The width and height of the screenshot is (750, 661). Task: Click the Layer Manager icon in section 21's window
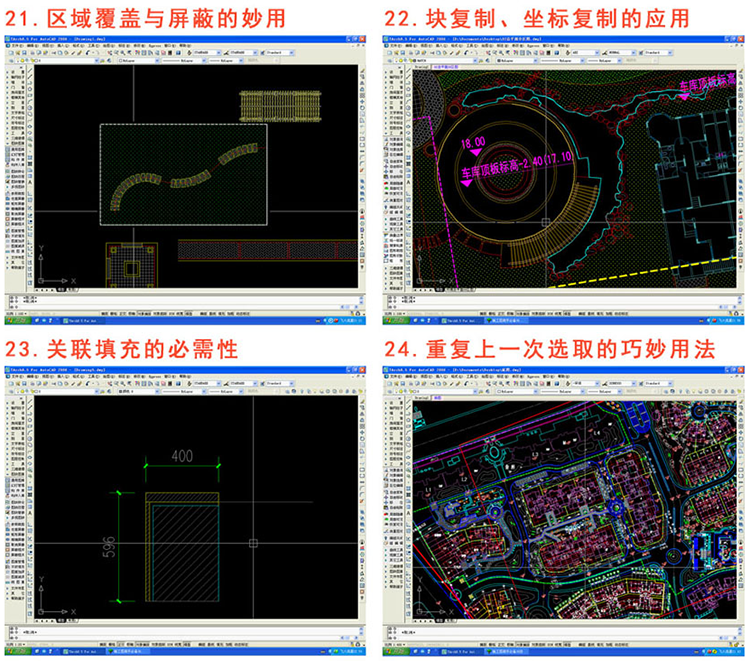[10, 59]
